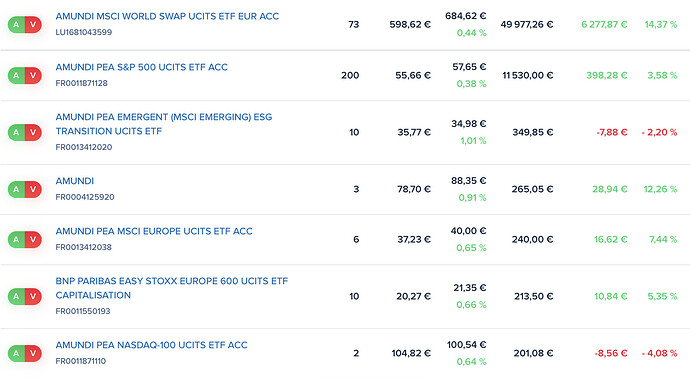Select ISIN code FR0013412020
The image size is (690, 378).
pyautogui.click(x=84, y=147)
